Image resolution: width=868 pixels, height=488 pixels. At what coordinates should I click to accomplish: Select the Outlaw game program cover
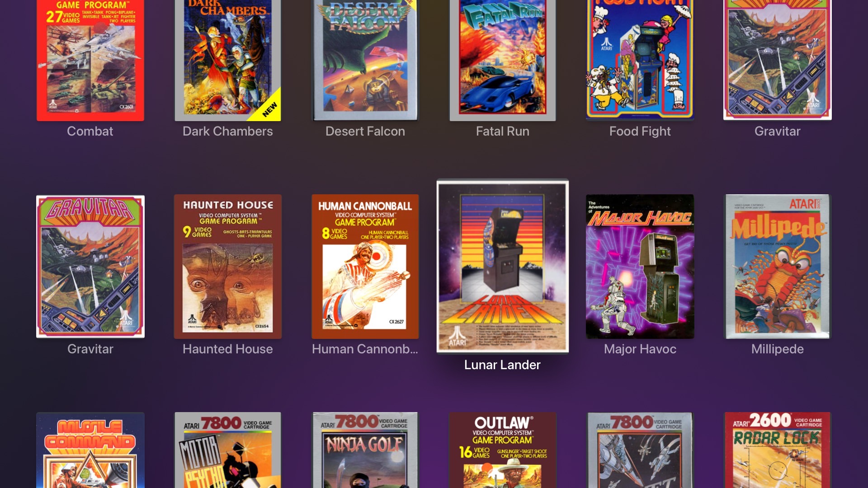tap(503, 450)
